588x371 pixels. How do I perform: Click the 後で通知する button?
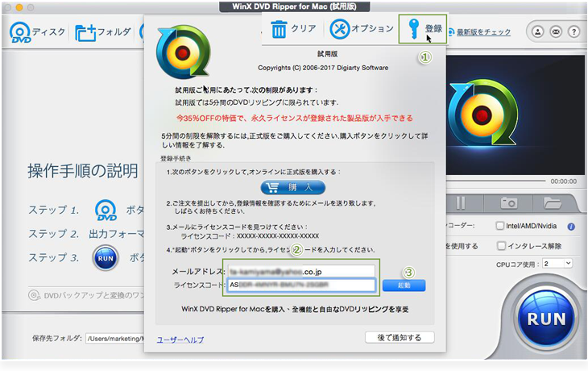[x=400, y=337]
